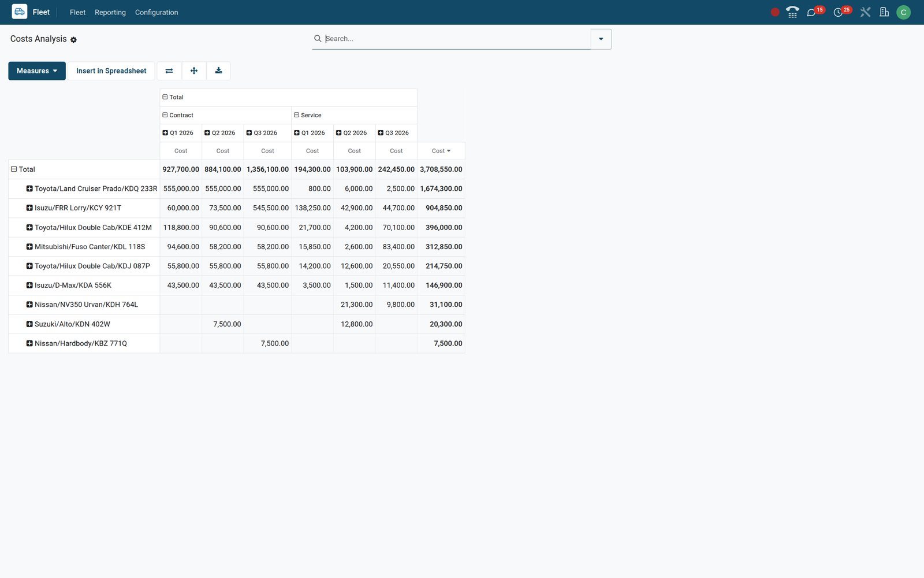This screenshot has width=924, height=578.
Task: Open the Fleet app home icon
Action: coord(20,12)
